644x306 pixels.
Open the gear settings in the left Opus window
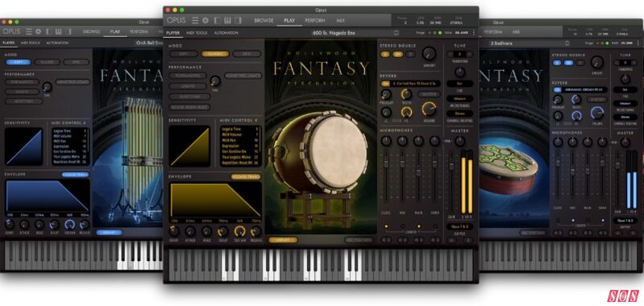pyautogui.click(x=38, y=31)
